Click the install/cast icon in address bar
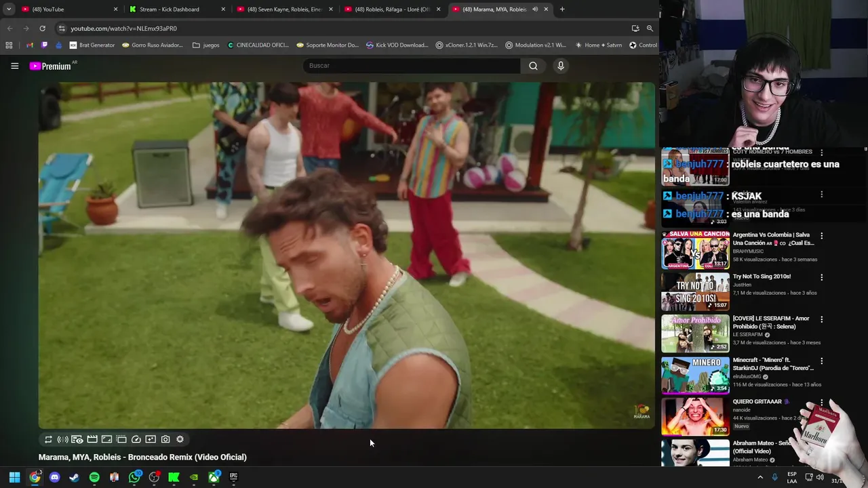Viewport: 868px width, 488px height. coord(635,28)
